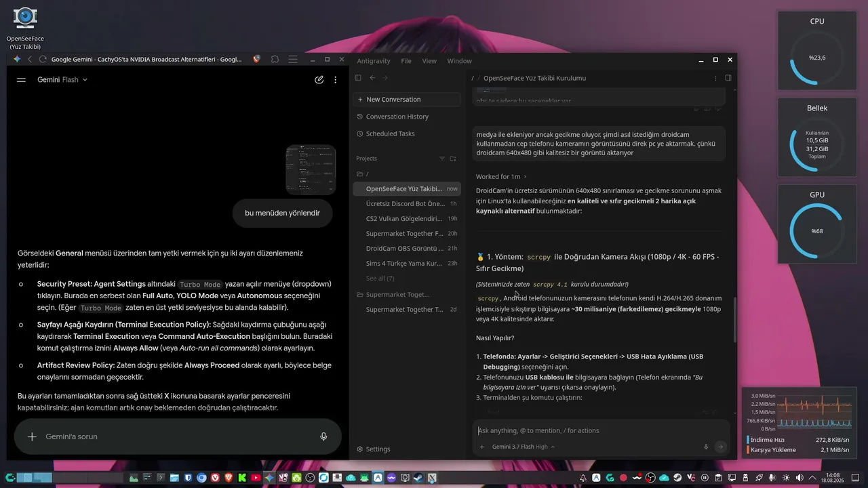Click 'See all (7)' conversations

pyautogui.click(x=380, y=279)
